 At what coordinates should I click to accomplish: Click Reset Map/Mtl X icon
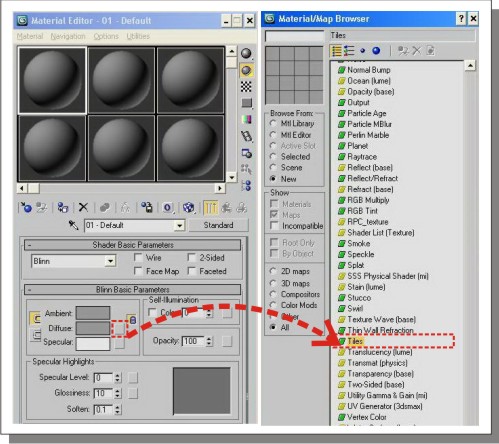pyautogui.click(x=83, y=207)
